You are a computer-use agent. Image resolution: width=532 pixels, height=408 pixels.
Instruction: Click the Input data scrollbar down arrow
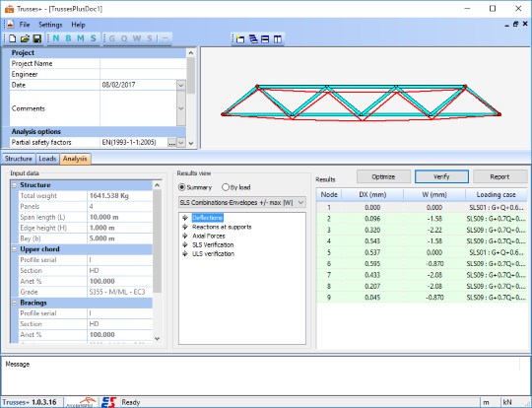pos(157,338)
